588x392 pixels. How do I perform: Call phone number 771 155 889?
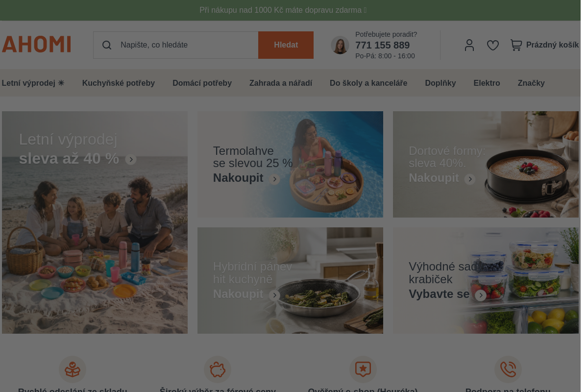(x=382, y=46)
